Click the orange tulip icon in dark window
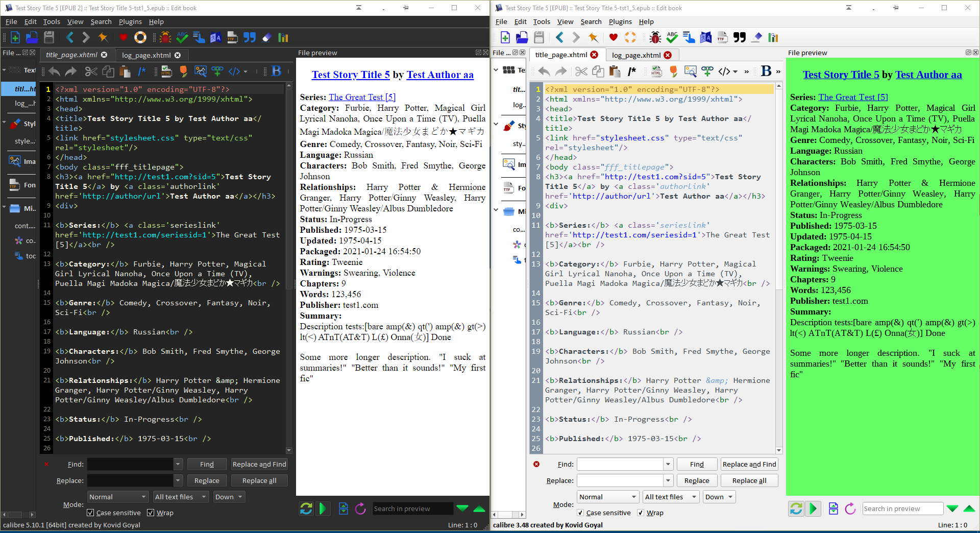The image size is (980, 533). pyautogui.click(x=184, y=71)
